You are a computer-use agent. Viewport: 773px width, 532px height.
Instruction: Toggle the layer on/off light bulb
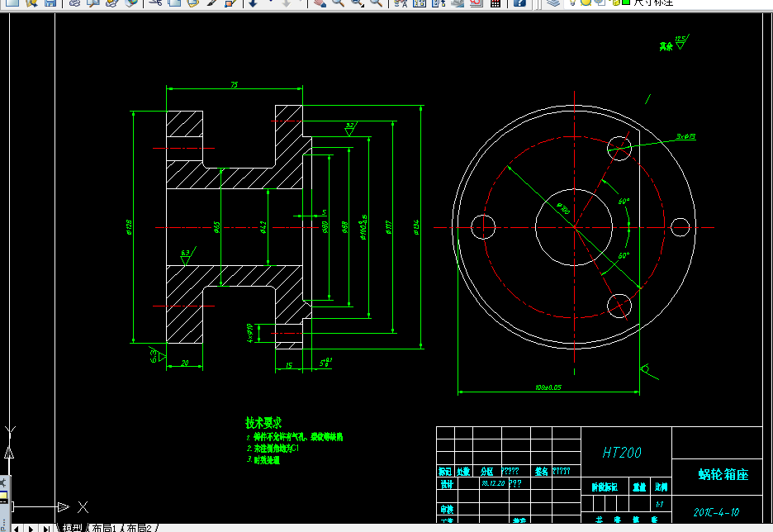[573, 2]
